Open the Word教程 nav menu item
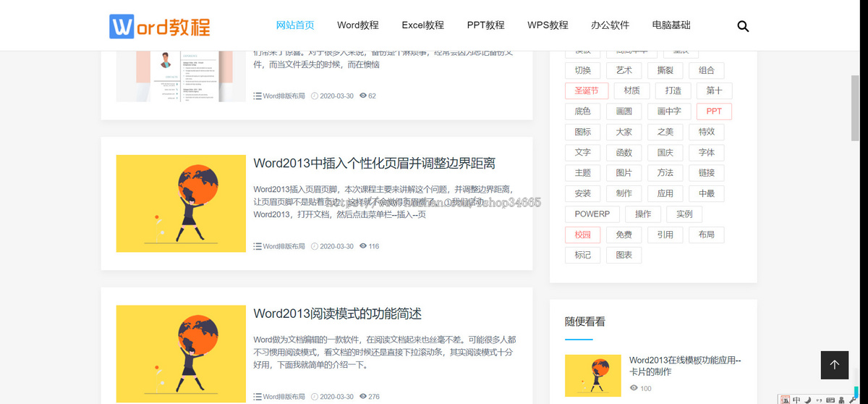Screen dimensions: 868x404 click(358, 25)
